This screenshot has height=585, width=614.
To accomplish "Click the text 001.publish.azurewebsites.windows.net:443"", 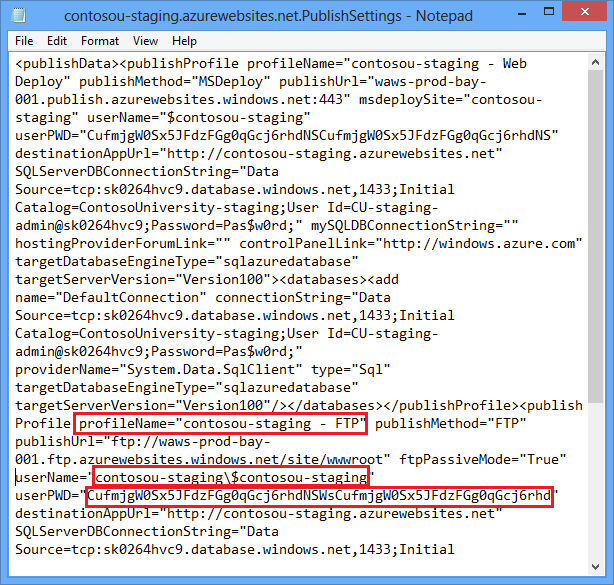I will pos(182,99).
